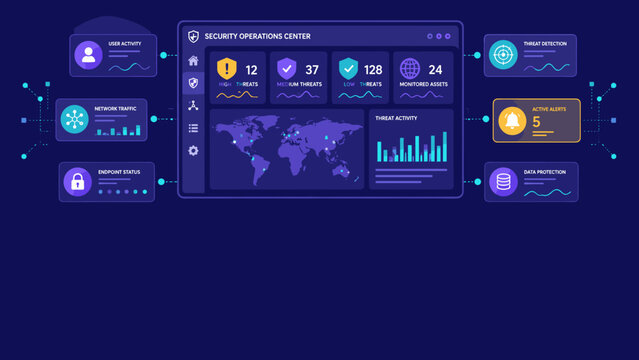Click the Data Protection teal sparkline
Screen dimensions: 639x360
[x=547, y=192]
